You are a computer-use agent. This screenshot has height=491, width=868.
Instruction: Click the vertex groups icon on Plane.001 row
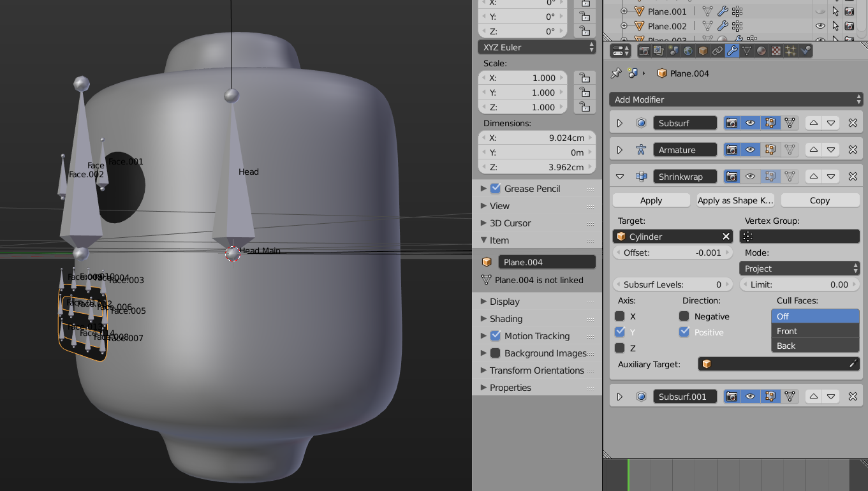coord(737,11)
